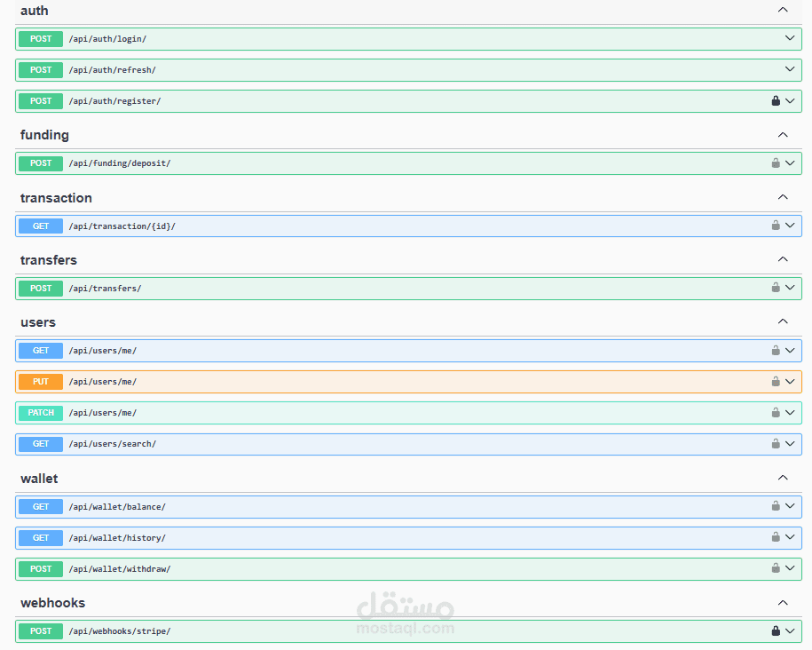Click the GET badge for /api/users/search/
Screen dimensions: 812x650
tap(41, 444)
